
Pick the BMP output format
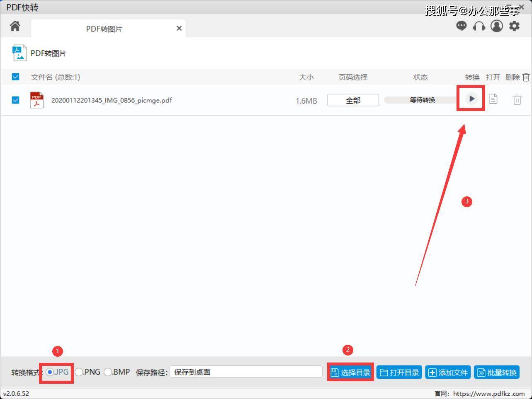pos(108,372)
